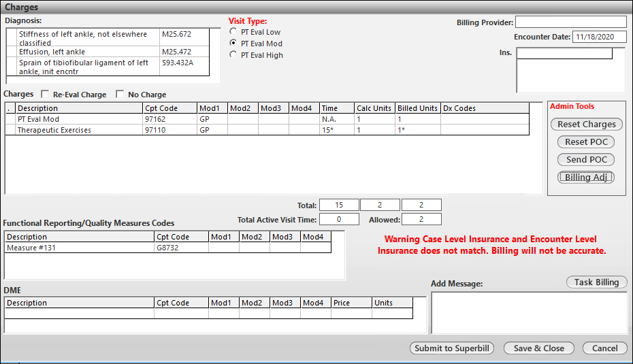Click the 15* time cell

coord(337,130)
